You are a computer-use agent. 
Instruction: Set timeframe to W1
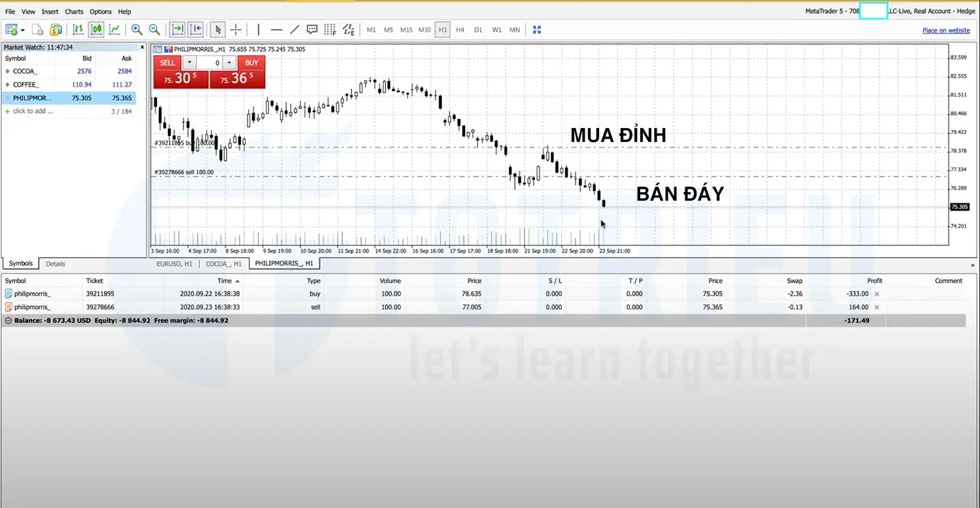[497, 30]
